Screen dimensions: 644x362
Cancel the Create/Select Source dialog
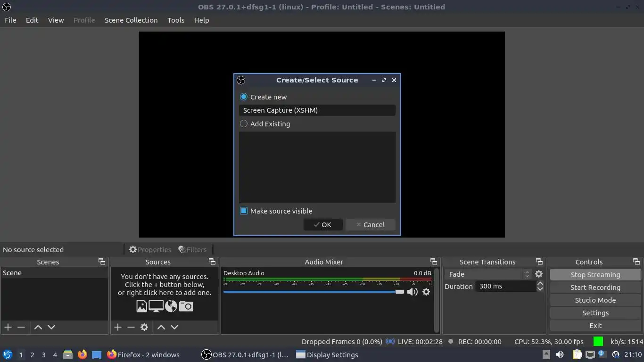coord(370,225)
